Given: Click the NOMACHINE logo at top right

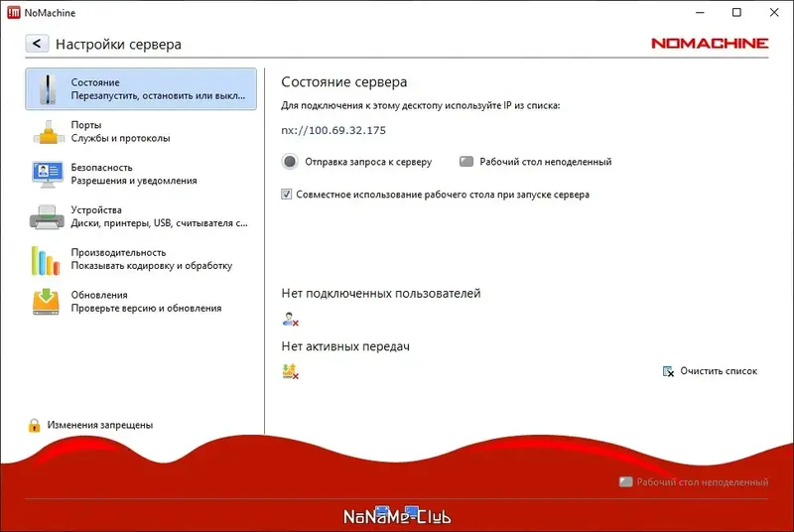Looking at the screenshot, I should pos(710,44).
